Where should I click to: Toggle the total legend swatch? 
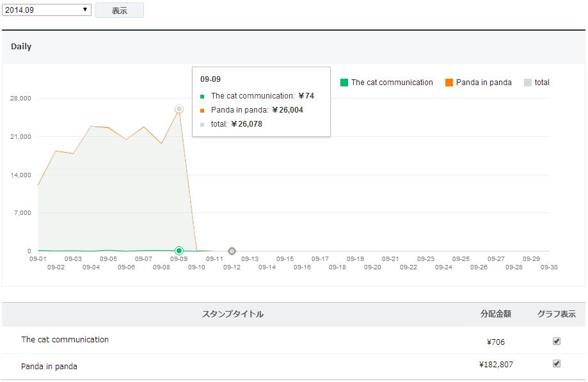pyautogui.click(x=528, y=83)
